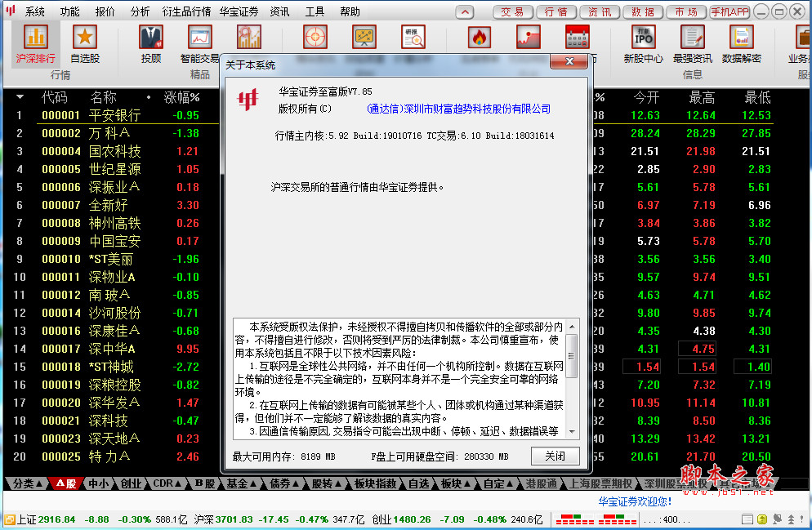
Task: Open the 研报 research report icon
Action: click(x=413, y=38)
